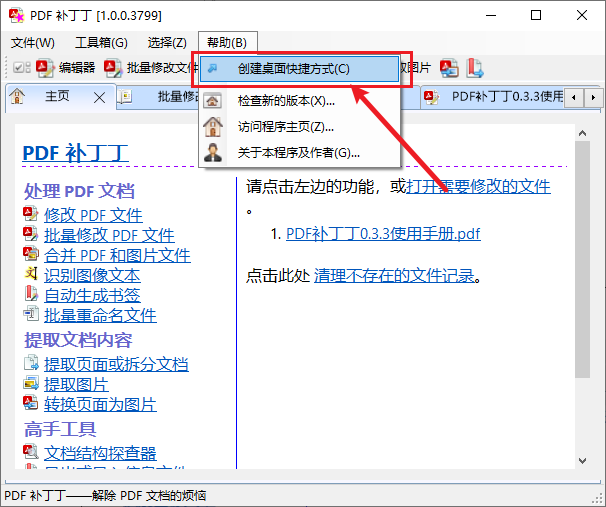Open the 文档结构探查器 link
606x507 pixels.
100,453
